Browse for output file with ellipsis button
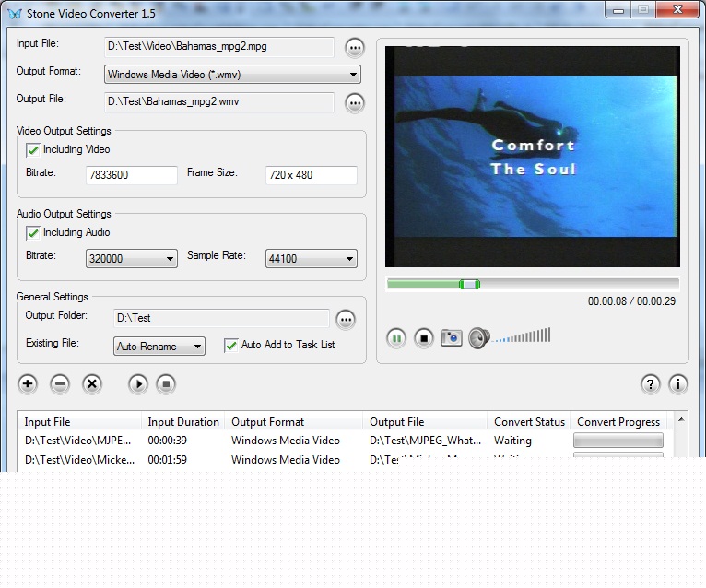 tap(355, 103)
